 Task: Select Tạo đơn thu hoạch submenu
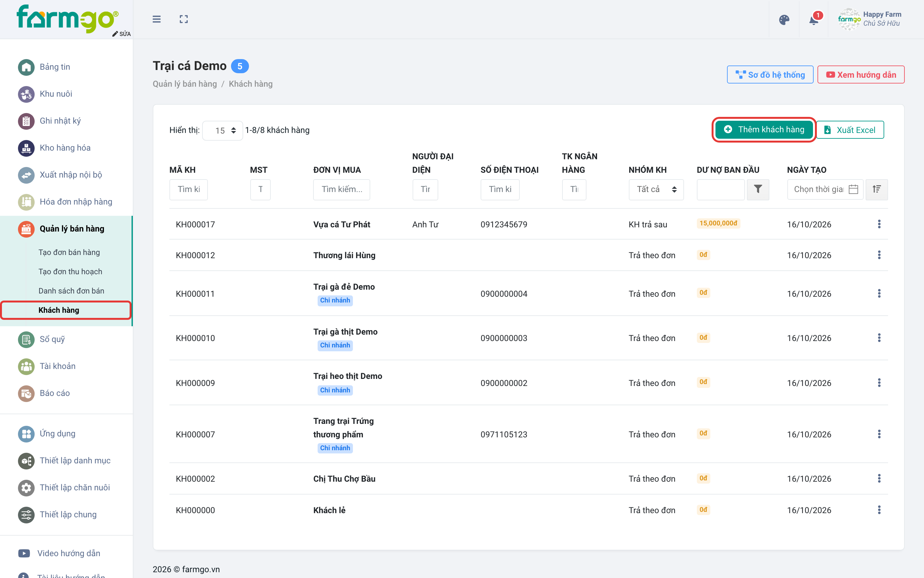coord(70,271)
